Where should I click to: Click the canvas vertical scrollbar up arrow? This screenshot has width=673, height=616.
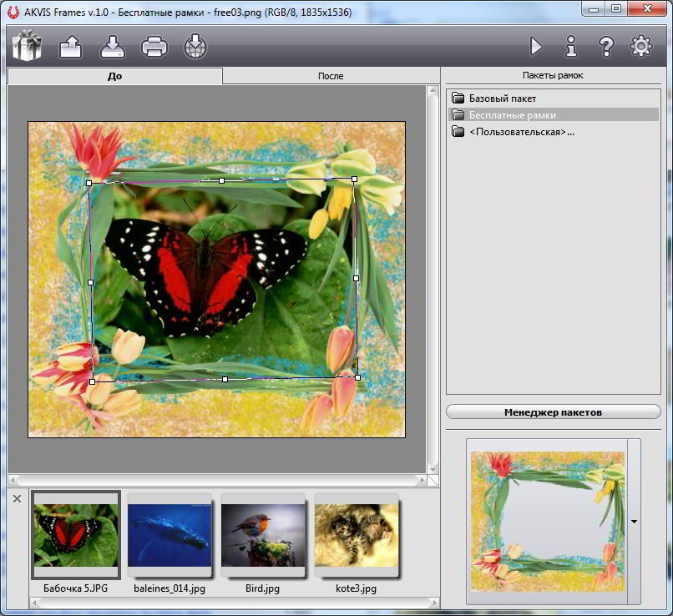(433, 90)
